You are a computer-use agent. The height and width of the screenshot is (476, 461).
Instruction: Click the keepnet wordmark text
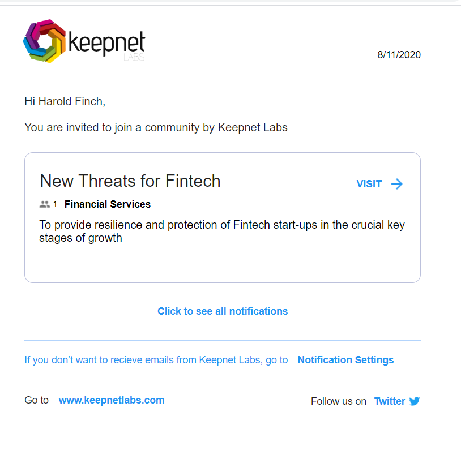[107, 43]
